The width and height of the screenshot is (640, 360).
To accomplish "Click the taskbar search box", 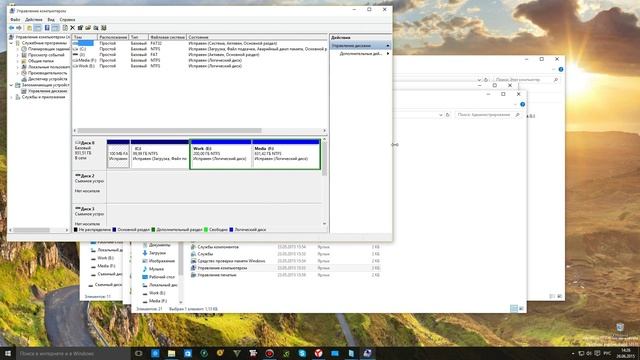I will click(x=73, y=353).
